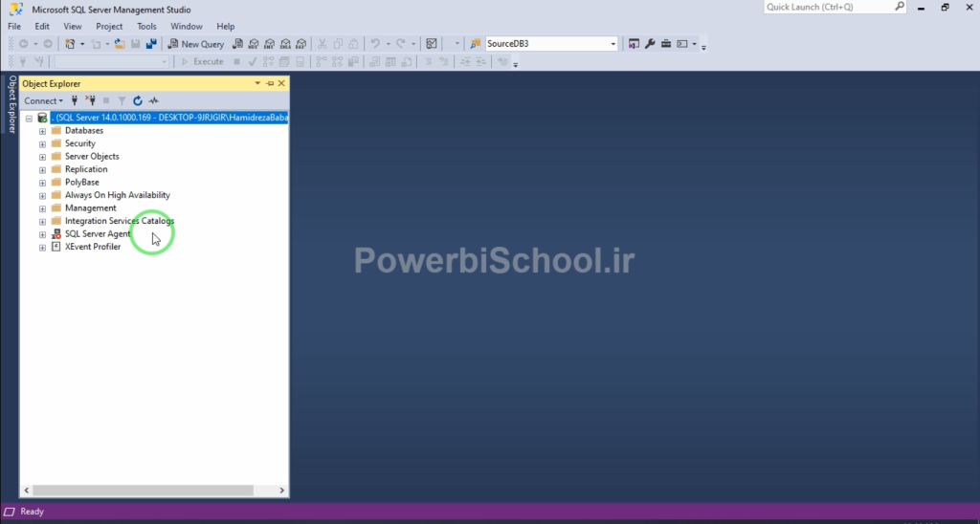Open the Activity Monitor icon in Object Explorer
Image resolution: width=980 pixels, height=524 pixels.
(x=153, y=100)
